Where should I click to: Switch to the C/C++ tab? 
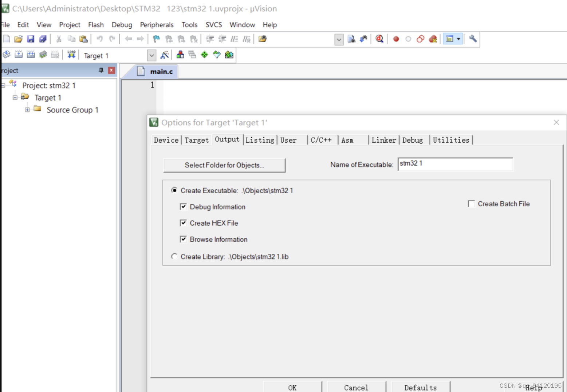pos(321,140)
